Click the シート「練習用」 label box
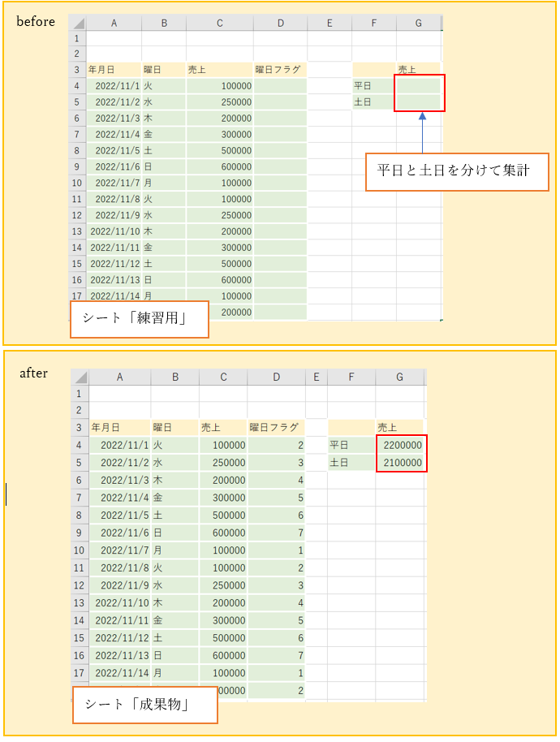 140,320
